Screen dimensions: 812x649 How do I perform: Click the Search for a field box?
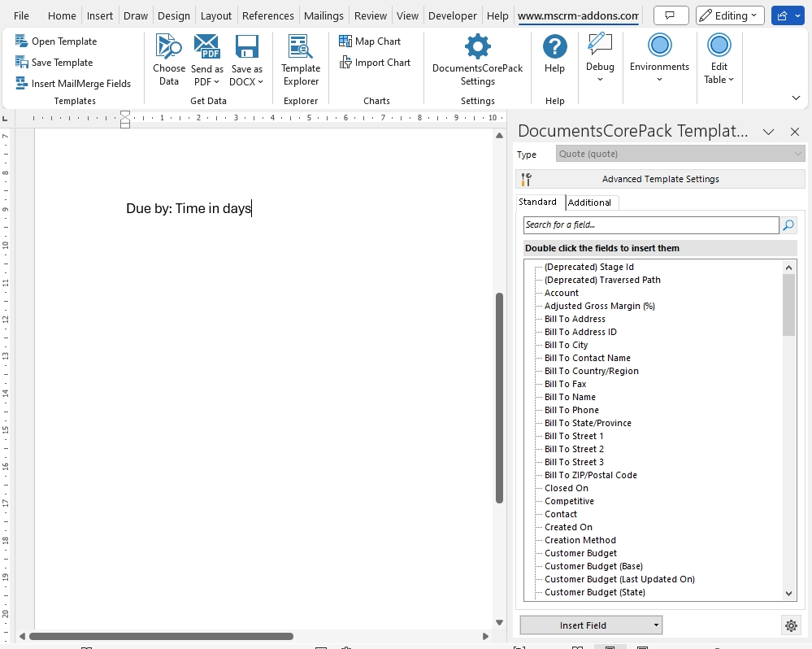coord(651,224)
